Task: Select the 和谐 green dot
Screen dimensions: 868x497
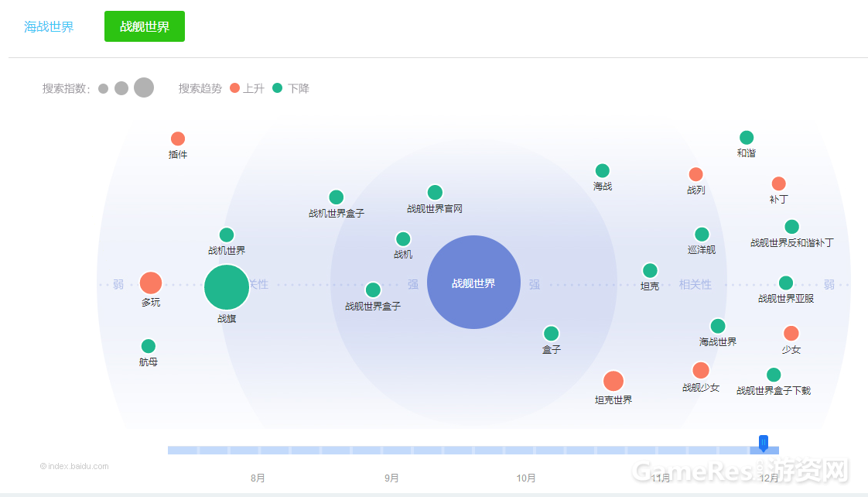Action: pos(747,137)
